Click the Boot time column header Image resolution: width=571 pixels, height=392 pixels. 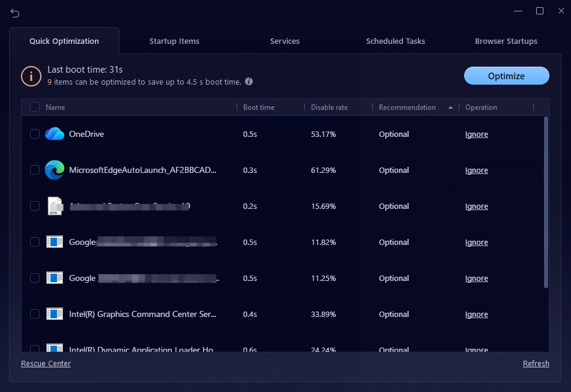[x=259, y=107]
